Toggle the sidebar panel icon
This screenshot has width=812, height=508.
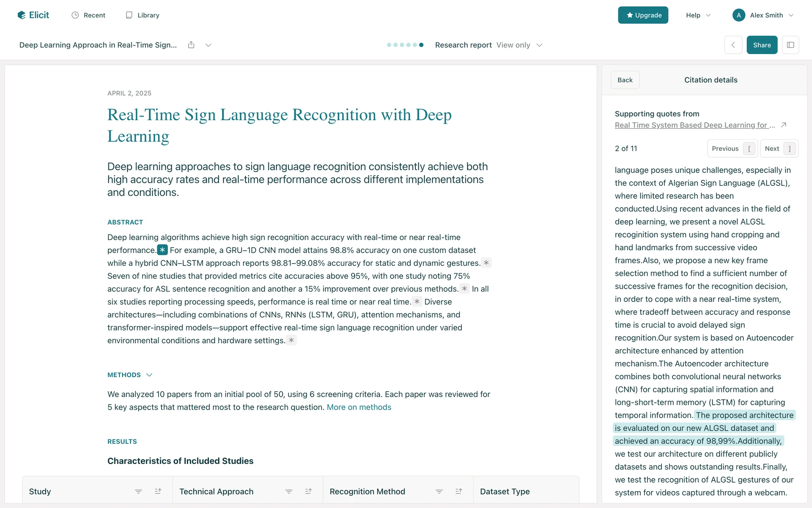[790, 45]
